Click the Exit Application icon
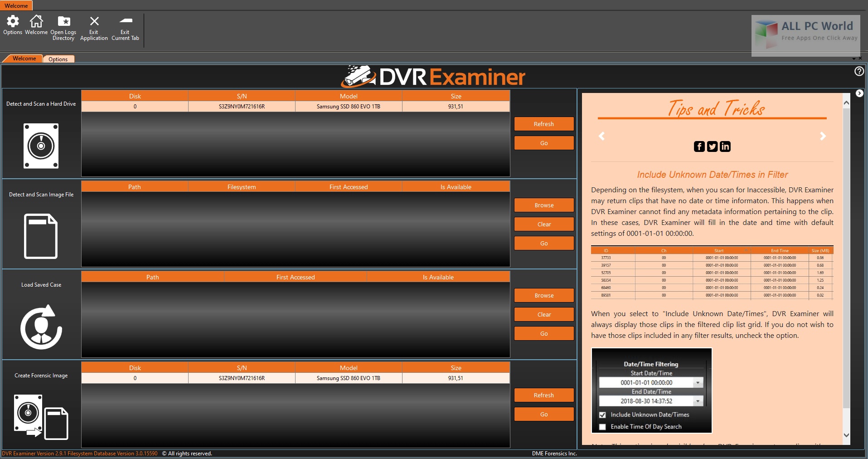Image resolution: width=868 pixels, height=459 pixels. (93, 21)
